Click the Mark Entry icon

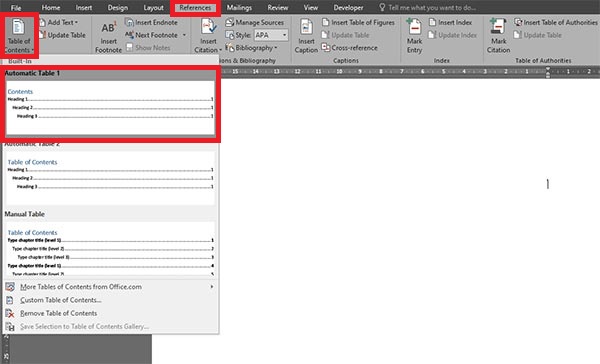414,27
